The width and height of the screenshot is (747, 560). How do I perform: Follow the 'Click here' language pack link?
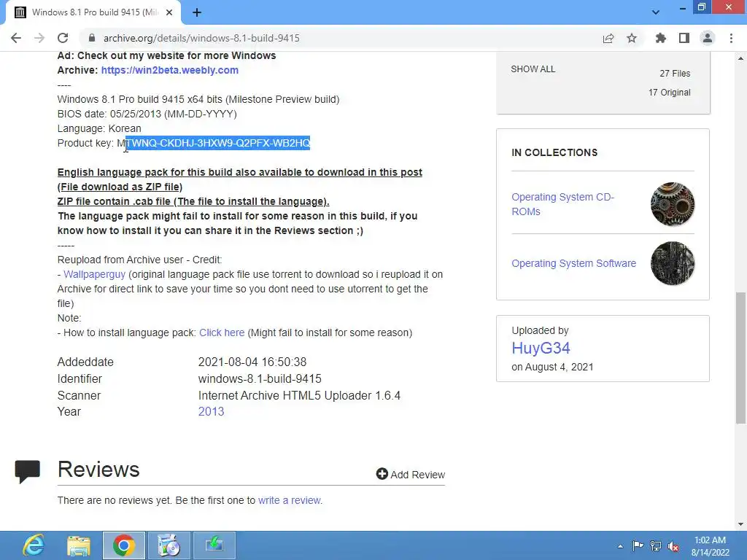coord(222,332)
